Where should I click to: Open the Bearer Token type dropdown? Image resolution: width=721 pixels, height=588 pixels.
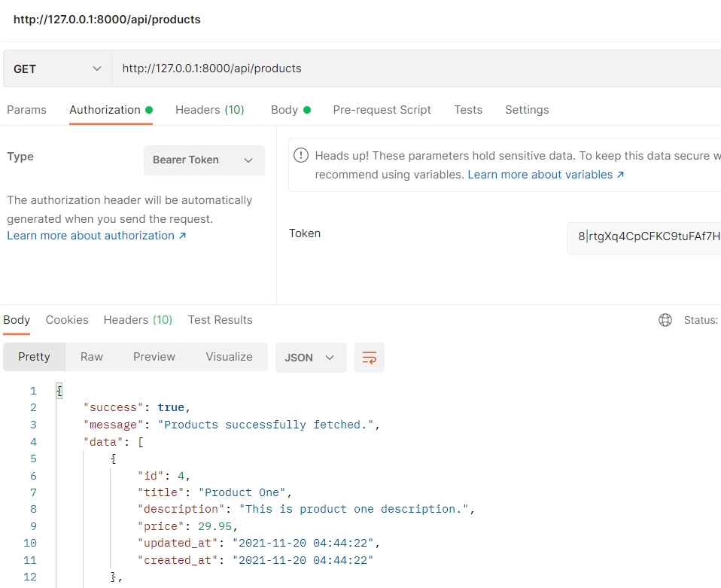tap(204, 160)
